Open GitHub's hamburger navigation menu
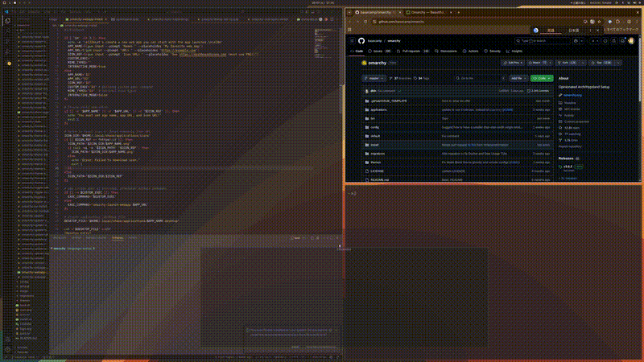 click(x=352, y=41)
